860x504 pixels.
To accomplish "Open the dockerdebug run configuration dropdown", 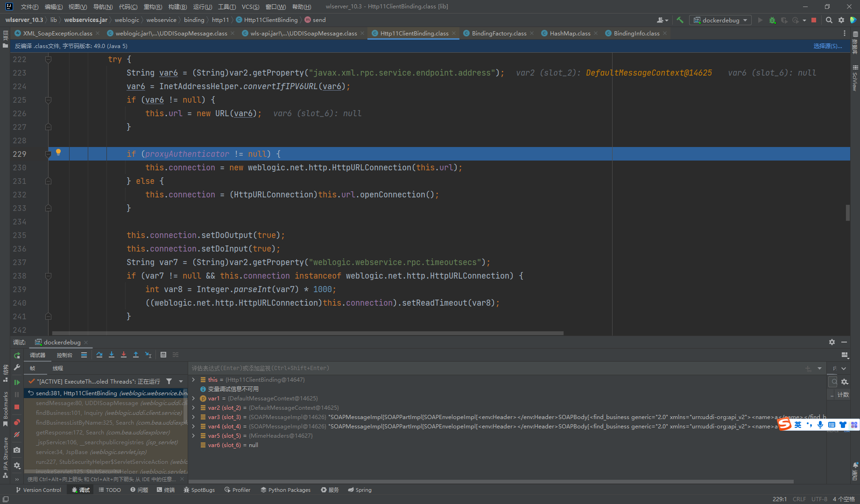I will tap(720, 20).
